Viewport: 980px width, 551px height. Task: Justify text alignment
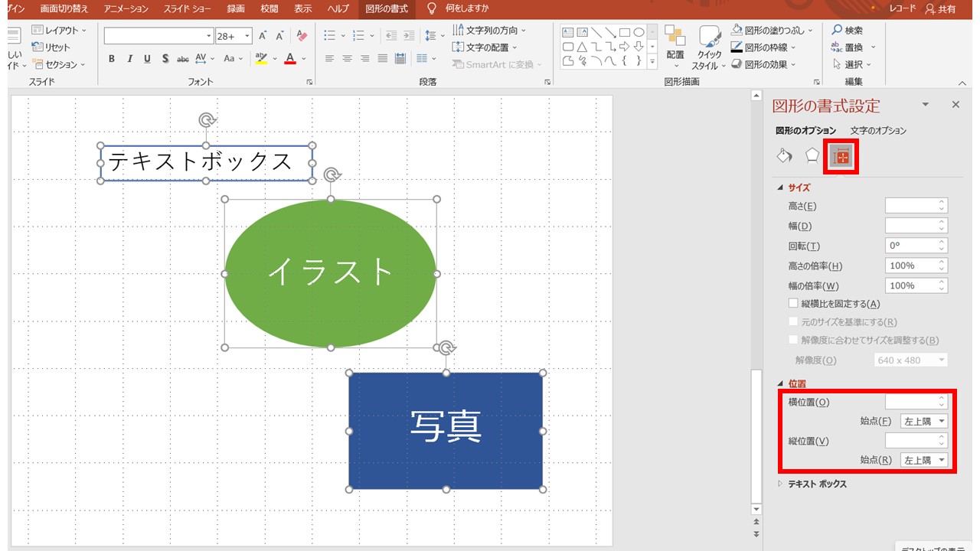pos(382,59)
